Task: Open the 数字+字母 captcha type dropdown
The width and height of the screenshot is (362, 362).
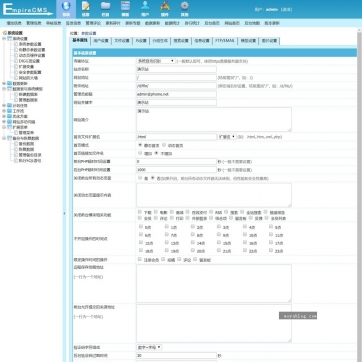Action: pyautogui.click(x=149, y=347)
